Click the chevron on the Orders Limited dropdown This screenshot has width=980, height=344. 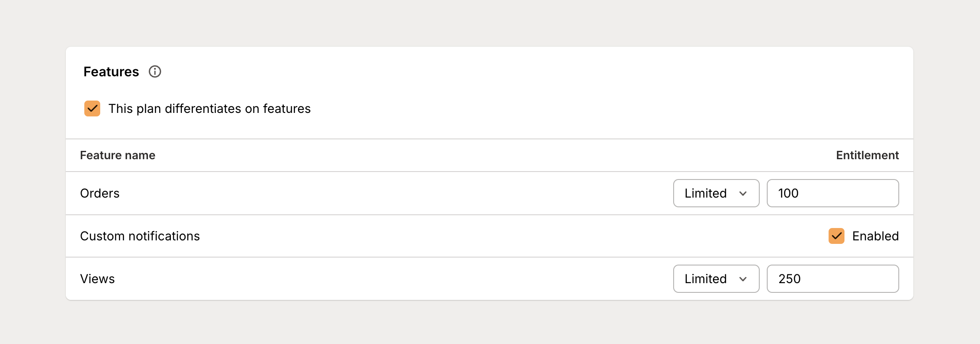point(744,193)
